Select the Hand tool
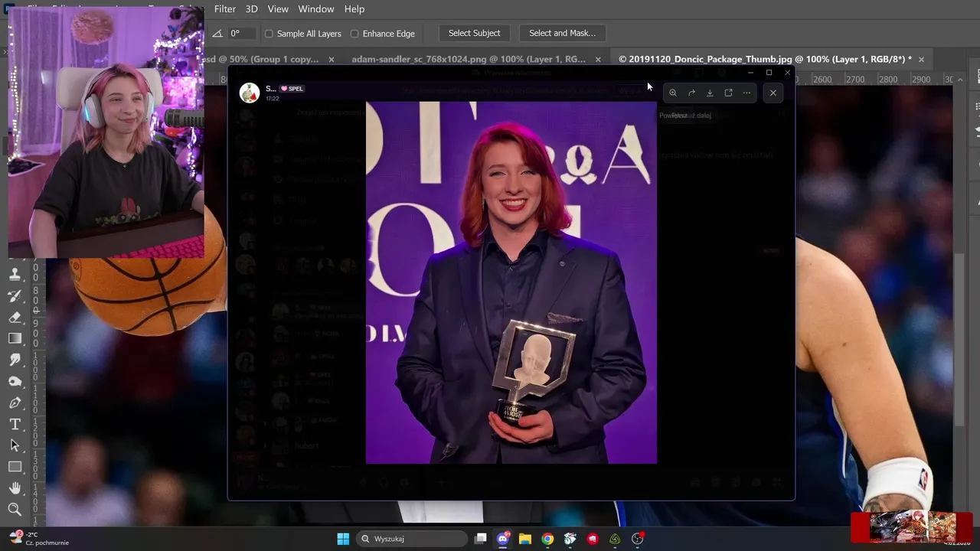Viewport: 980px width, 551px height. pyautogui.click(x=15, y=488)
